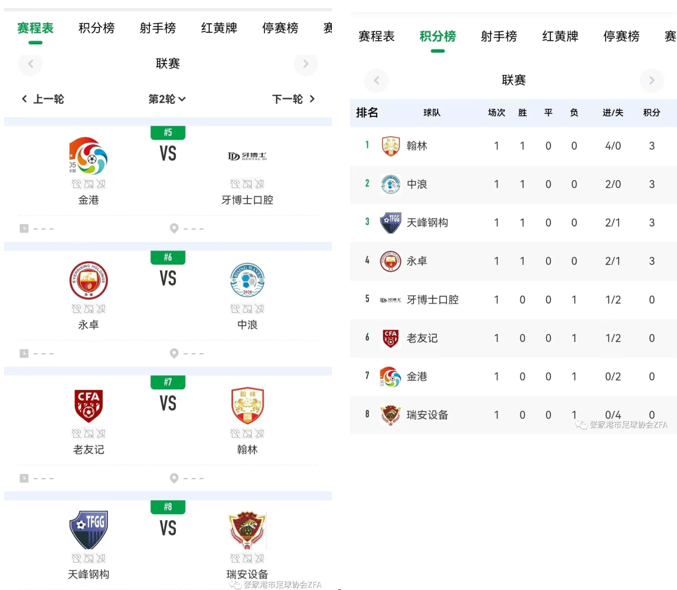Open the 老友记 CFA team logo in match #7
The image size is (677, 590).
(x=89, y=406)
